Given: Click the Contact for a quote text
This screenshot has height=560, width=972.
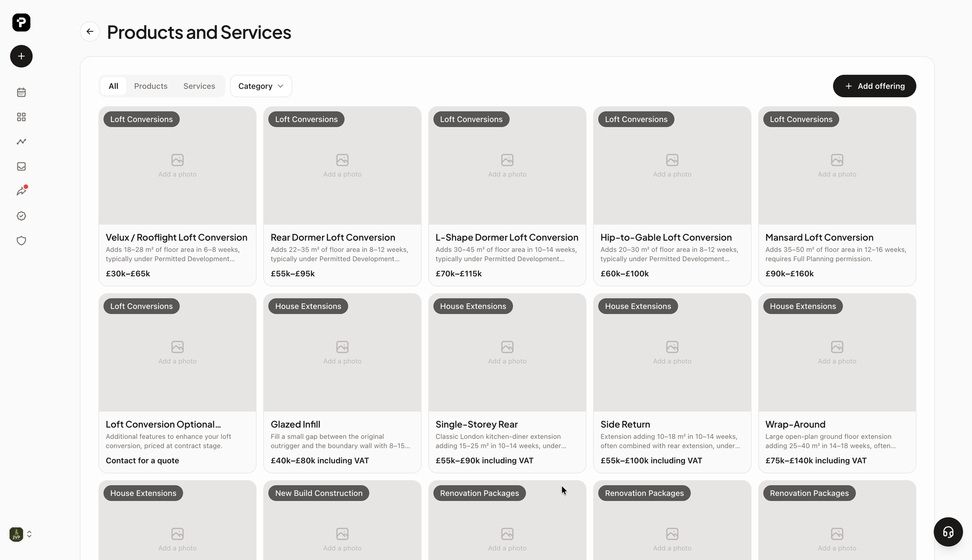Looking at the screenshot, I should (142, 460).
